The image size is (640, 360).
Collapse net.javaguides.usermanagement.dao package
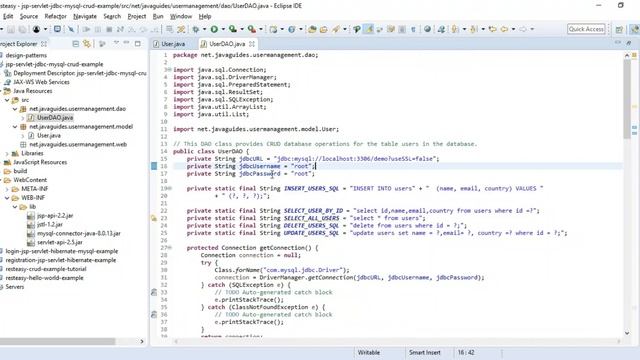point(15,109)
